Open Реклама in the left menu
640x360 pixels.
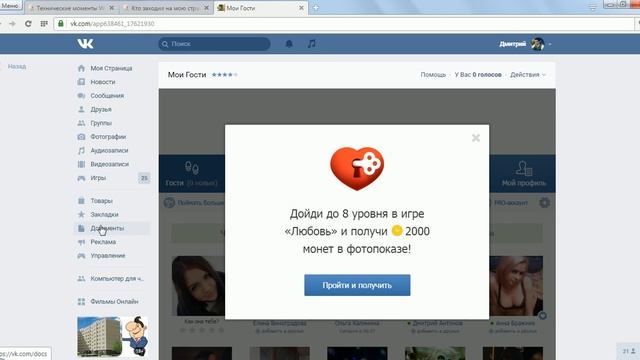pyautogui.click(x=103, y=242)
